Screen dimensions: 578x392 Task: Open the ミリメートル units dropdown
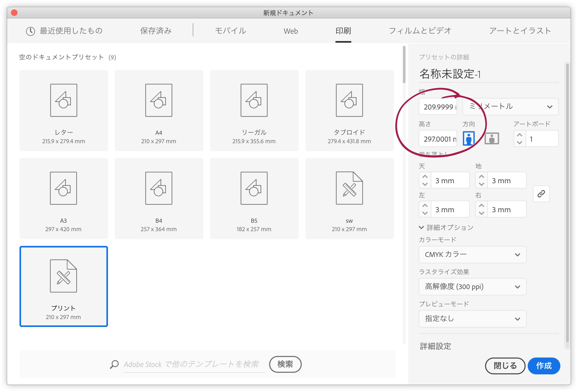pyautogui.click(x=510, y=107)
